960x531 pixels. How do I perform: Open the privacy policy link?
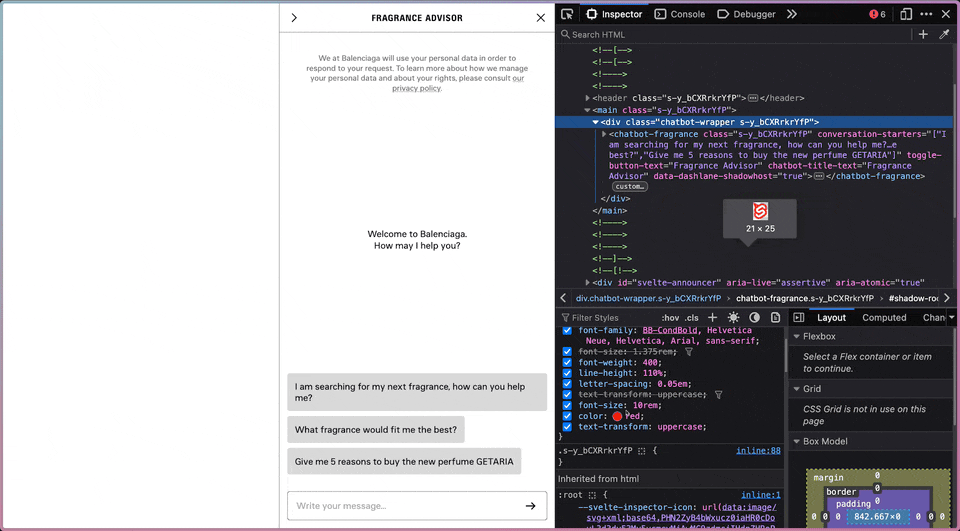416,88
